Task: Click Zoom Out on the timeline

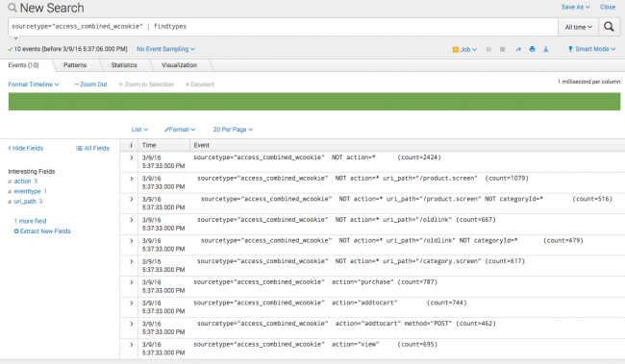Action: coord(90,85)
